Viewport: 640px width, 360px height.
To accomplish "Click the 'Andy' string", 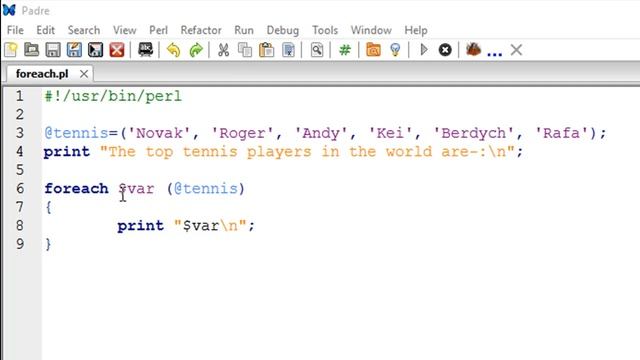I will click(321, 133).
